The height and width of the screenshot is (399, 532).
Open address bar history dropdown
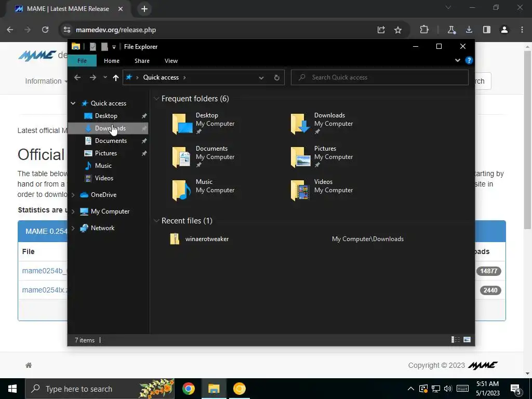[x=261, y=78]
